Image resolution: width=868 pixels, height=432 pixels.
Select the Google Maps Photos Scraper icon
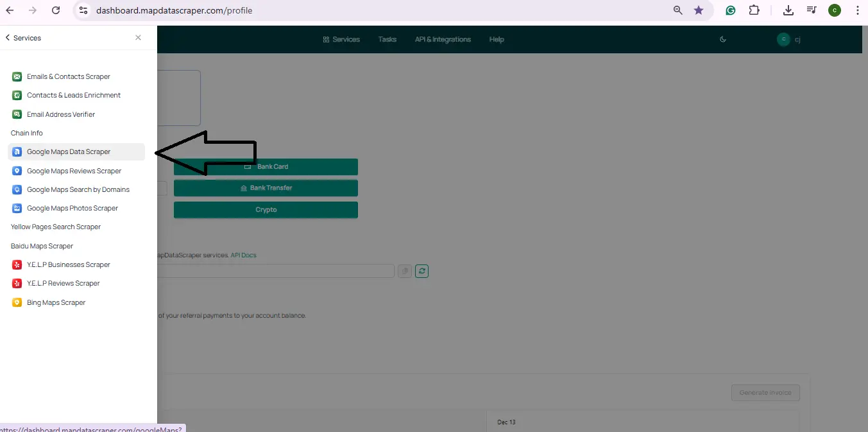[17, 208]
